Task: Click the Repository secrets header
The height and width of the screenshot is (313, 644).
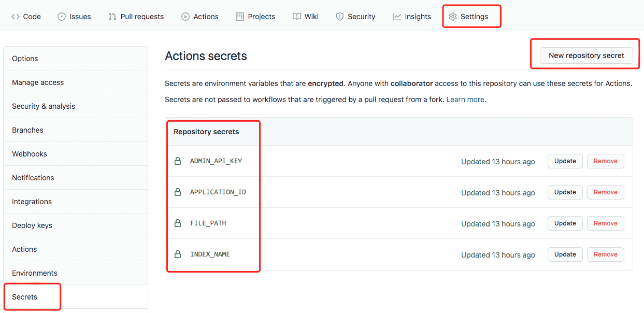Action: coord(206,132)
